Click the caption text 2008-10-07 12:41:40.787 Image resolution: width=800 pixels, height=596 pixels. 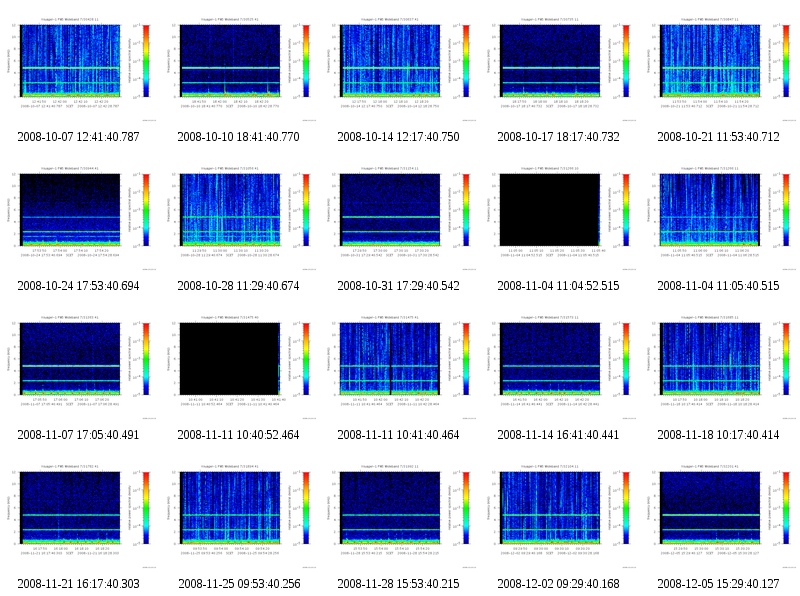tap(79, 137)
